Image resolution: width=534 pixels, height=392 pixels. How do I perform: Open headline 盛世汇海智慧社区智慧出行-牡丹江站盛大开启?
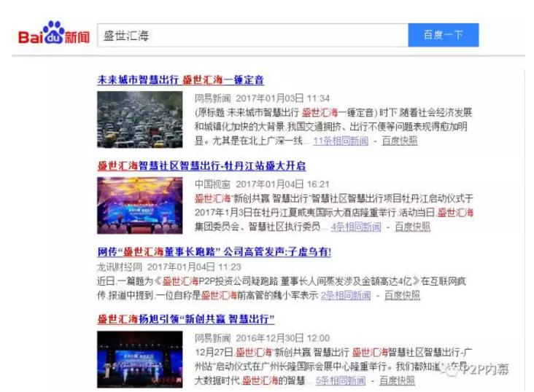coord(201,166)
